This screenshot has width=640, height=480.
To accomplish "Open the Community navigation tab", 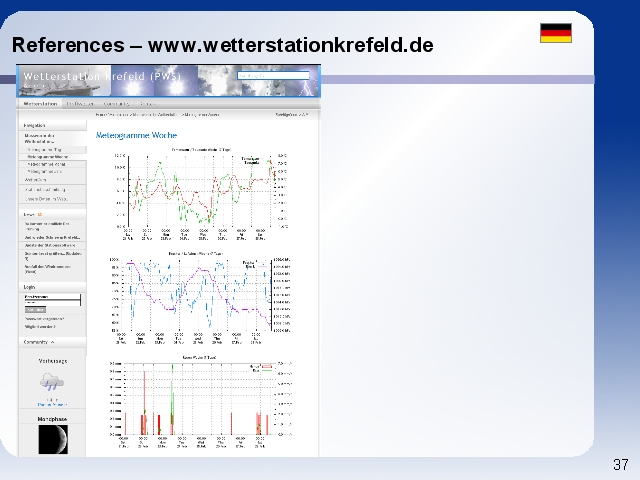I will (116, 104).
